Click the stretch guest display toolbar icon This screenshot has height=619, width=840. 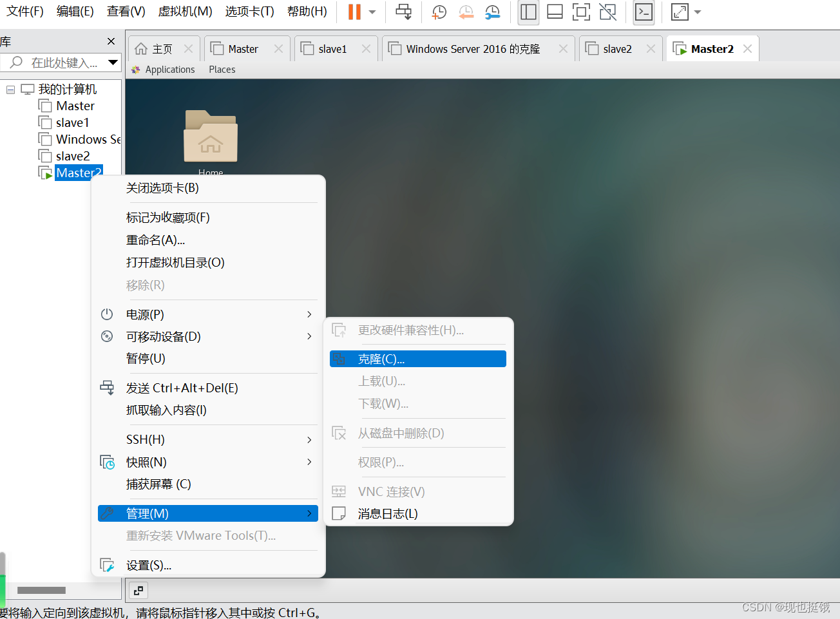(680, 12)
